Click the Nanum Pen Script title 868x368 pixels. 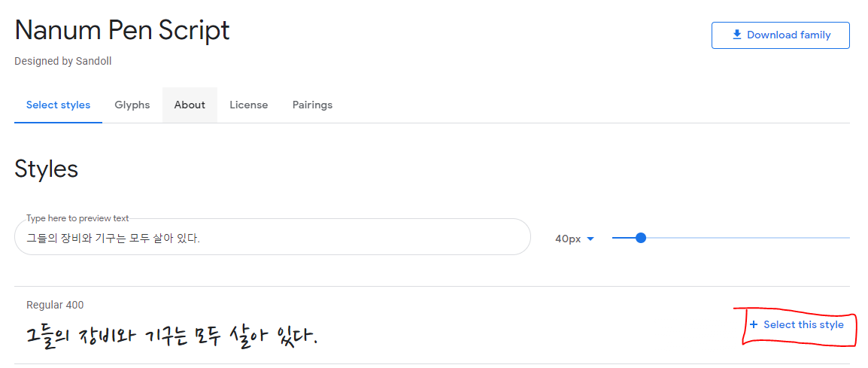122,31
